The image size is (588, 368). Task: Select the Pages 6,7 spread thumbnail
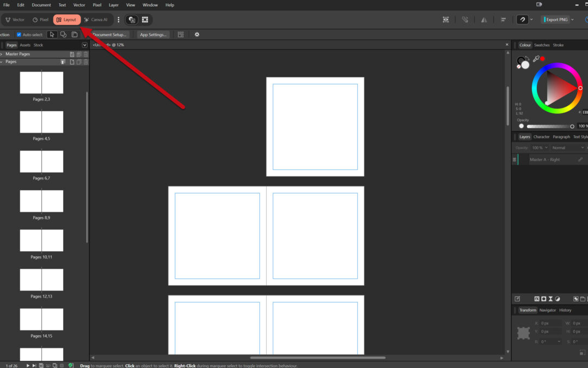coord(41,161)
